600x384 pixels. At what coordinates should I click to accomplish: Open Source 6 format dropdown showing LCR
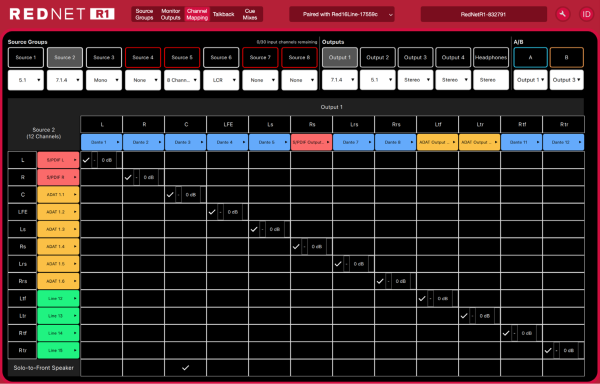click(x=221, y=80)
